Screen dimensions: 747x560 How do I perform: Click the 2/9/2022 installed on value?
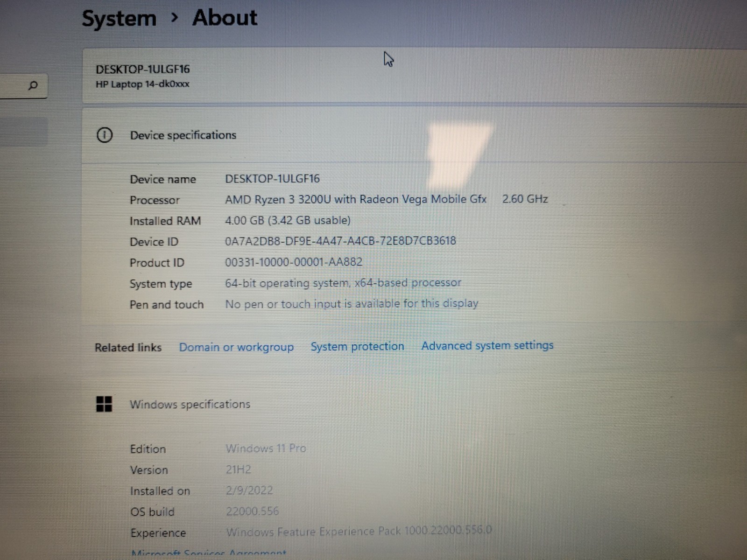pos(249,490)
